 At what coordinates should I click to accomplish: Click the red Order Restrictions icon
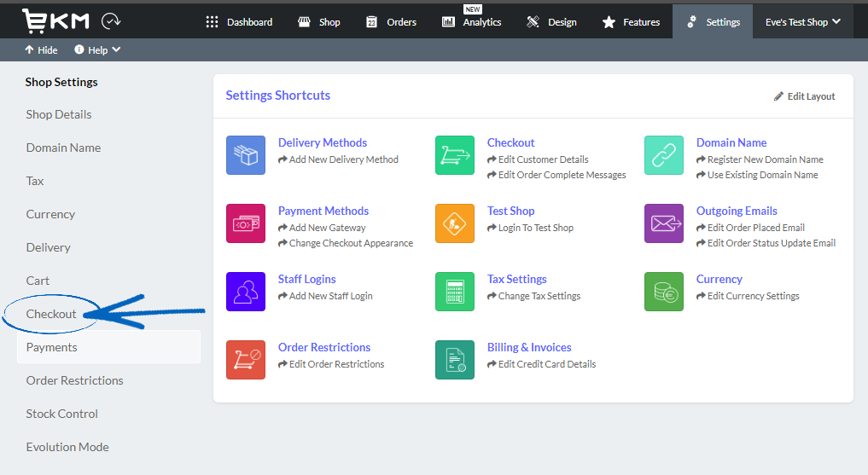[x=246, y=360]
